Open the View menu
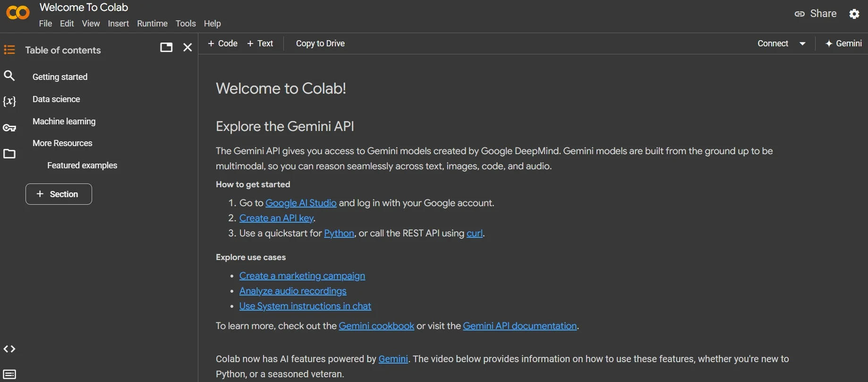 point(91,24)
